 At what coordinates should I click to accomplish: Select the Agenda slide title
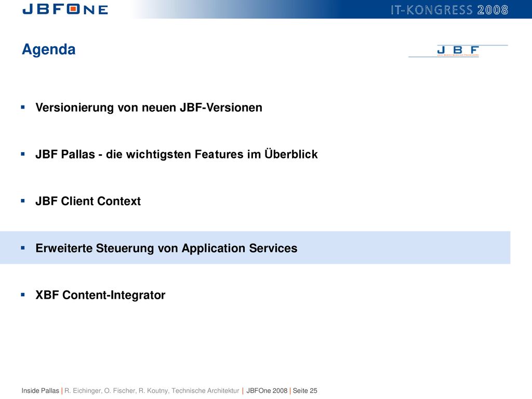point(48,49)
